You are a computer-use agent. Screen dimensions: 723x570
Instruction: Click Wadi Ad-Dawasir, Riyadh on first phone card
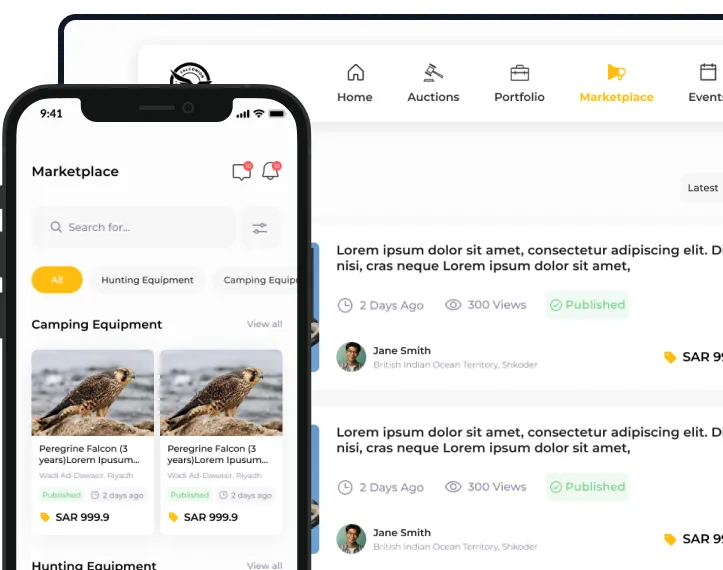(86, 475)
